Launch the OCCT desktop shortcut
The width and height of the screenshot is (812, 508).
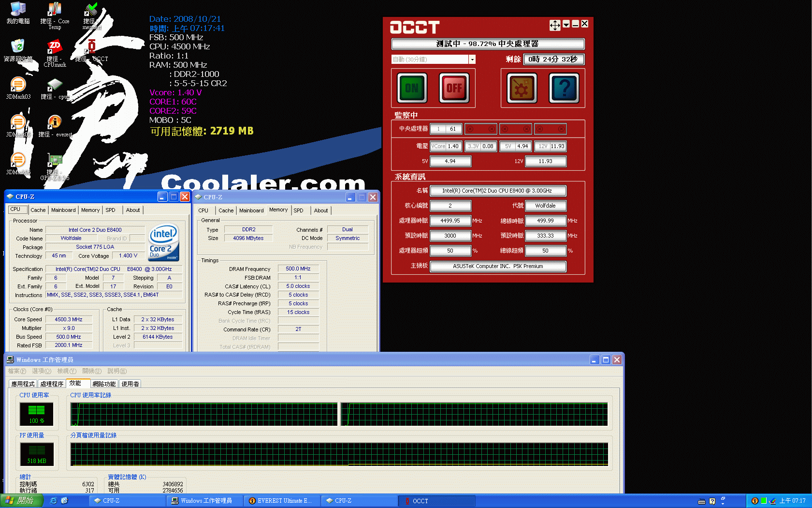[x=91, y=47]
